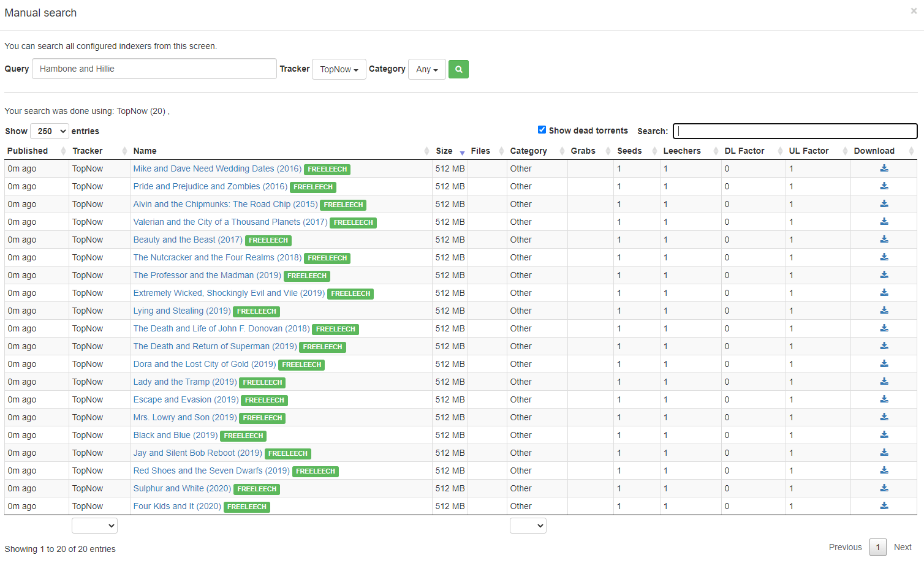Screen dimensions: 924x563
Task: Download the Sulphur and White torrent
Action: click(x=884, y=488)
